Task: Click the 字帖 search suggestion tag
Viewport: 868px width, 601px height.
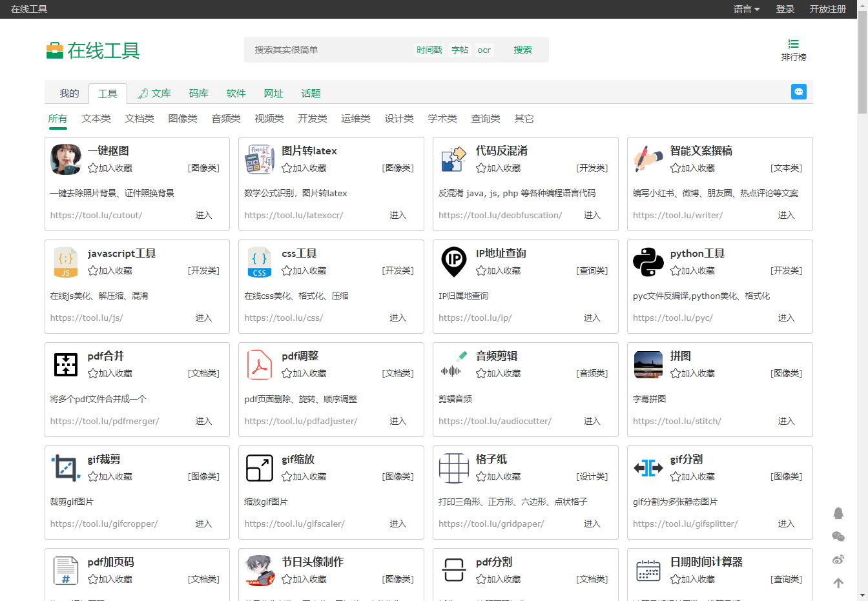Action: click(460, 50)
